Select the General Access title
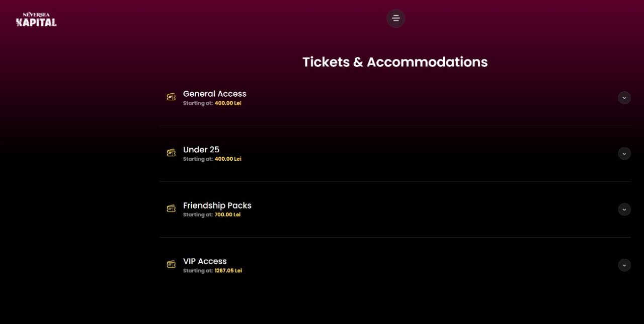 (214, 94)
